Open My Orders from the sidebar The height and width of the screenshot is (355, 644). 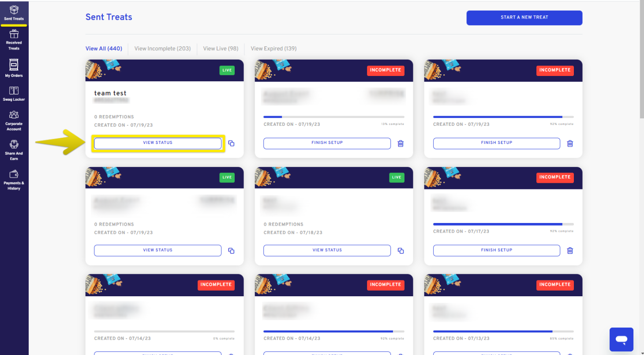14,68
